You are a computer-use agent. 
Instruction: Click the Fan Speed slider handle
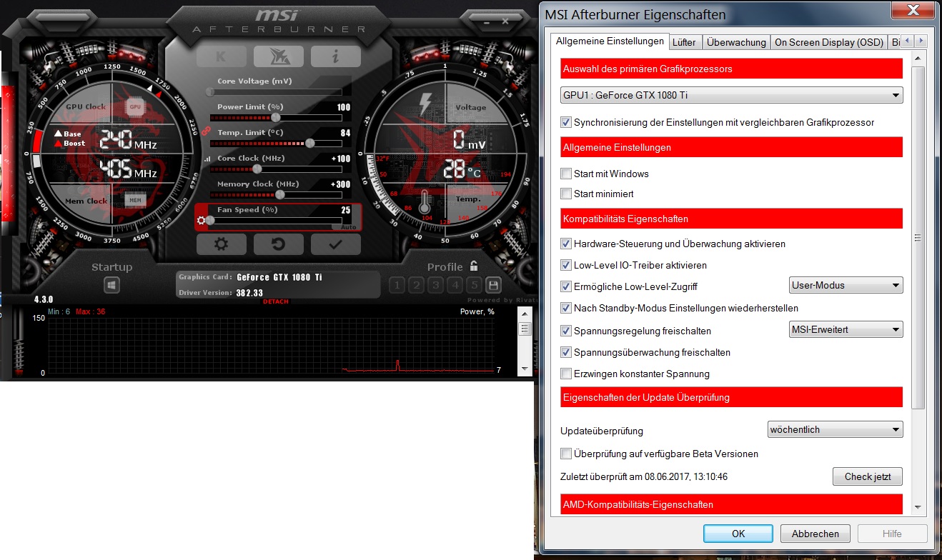point(210,220)
